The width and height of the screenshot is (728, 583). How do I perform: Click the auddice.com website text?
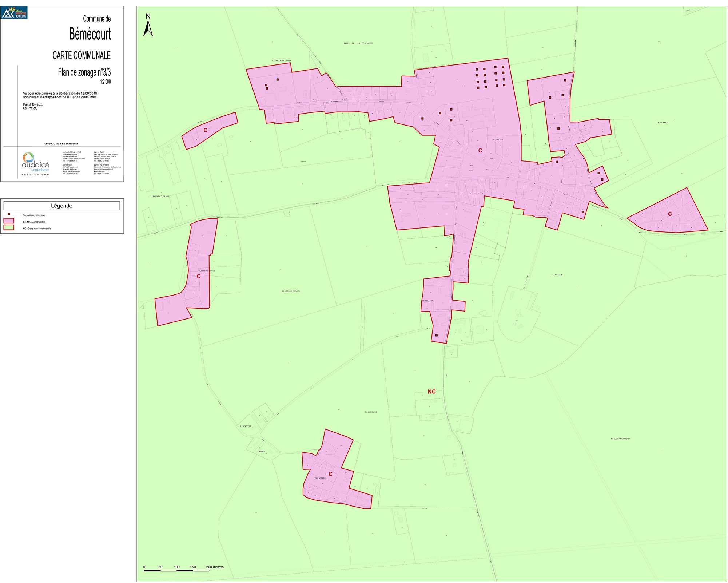(35, 175)
